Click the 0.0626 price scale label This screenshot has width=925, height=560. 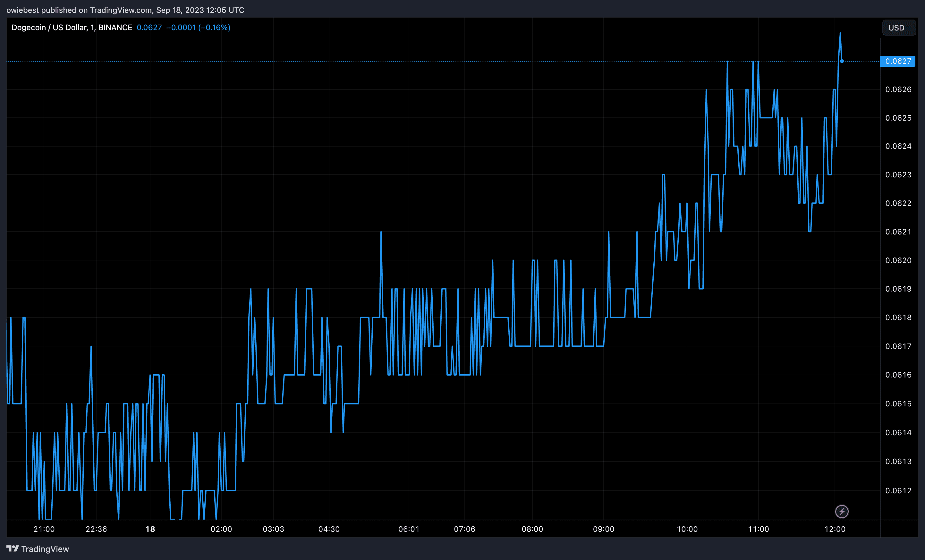click(x=898, y=89)
